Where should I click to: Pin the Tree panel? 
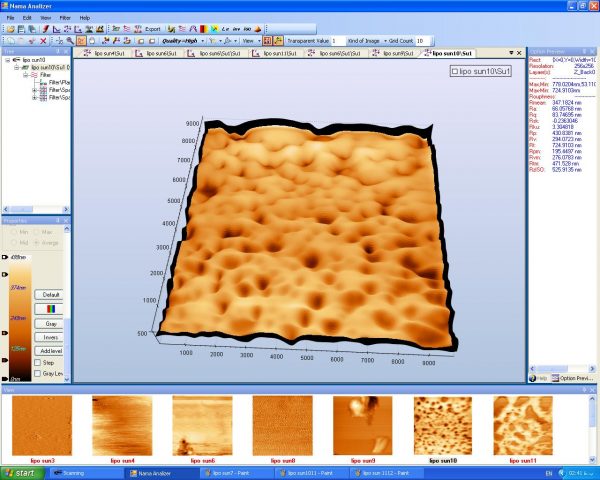point(58,51)
